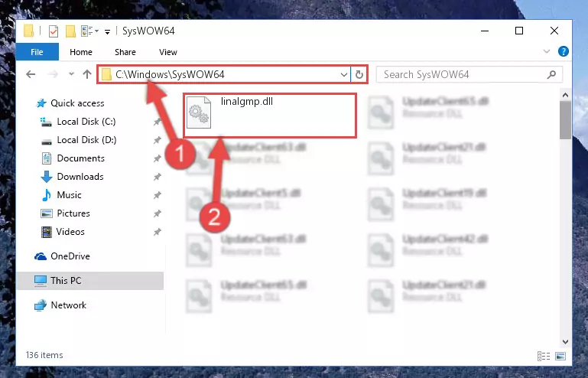Switch to the Home ribbon tab
The width and height of the screenshot is (588, 378).
pyautogui.click(x=81, y=52)
